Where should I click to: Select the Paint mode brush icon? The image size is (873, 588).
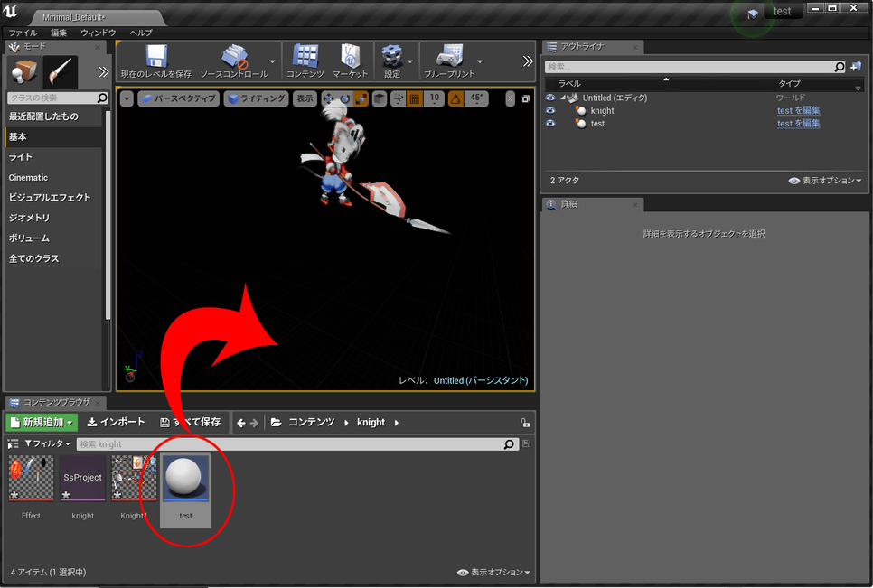point(61,71)
